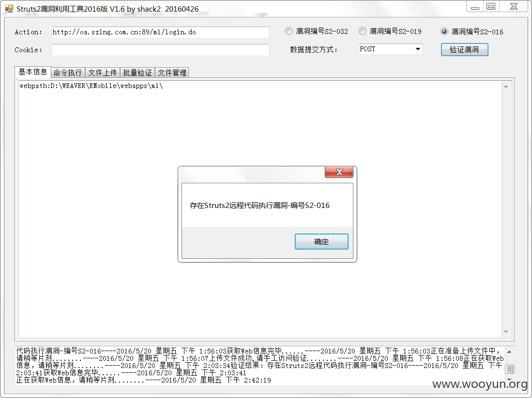Click into the Cookie input field
Image resolution: width=532 pixels, height=398 pixels.
tap(161, 50)
